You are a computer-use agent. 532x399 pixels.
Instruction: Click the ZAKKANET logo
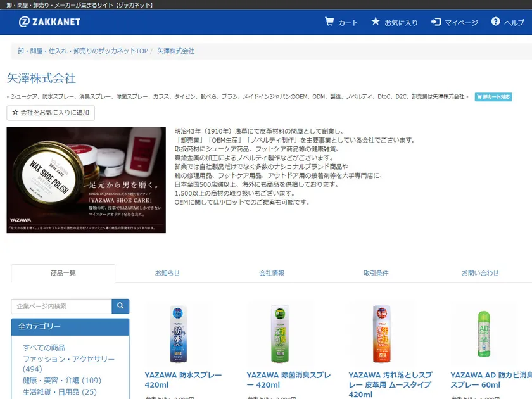49,22
